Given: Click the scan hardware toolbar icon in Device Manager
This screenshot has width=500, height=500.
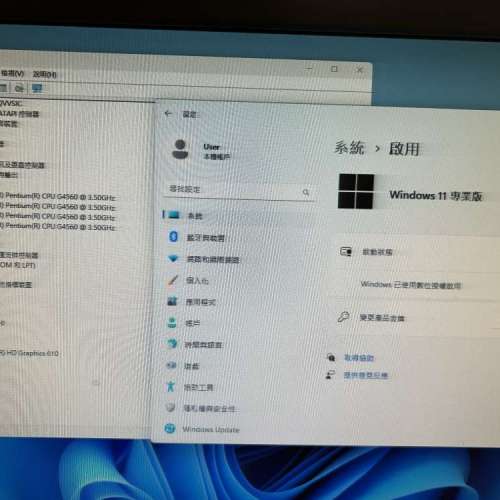Looking at the screenshot, I should pyautogui.click(x=19, y=88).
